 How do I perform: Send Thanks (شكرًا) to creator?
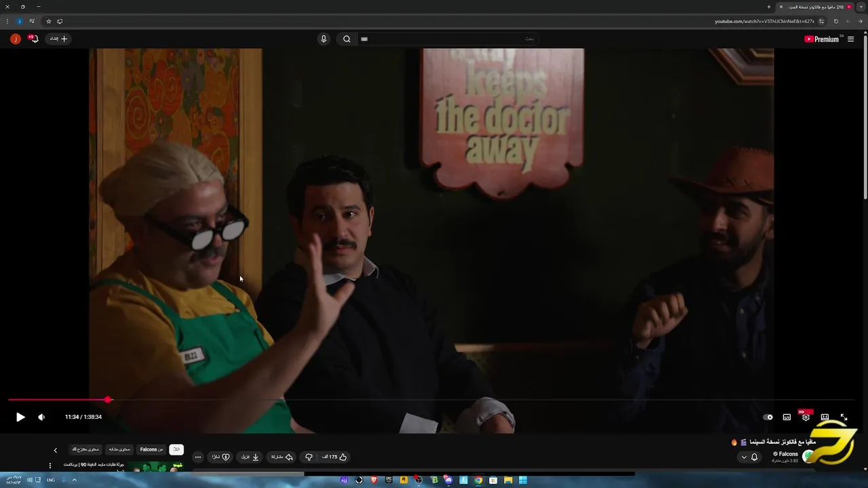tap(221, 457)
